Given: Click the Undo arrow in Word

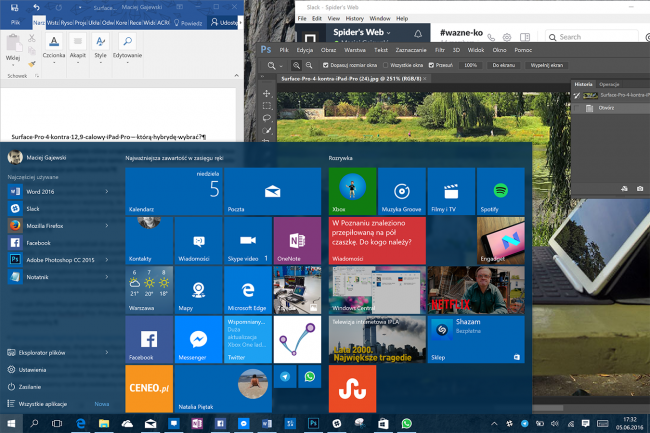Looking at the screenshot, I should [x=36, y=7].
